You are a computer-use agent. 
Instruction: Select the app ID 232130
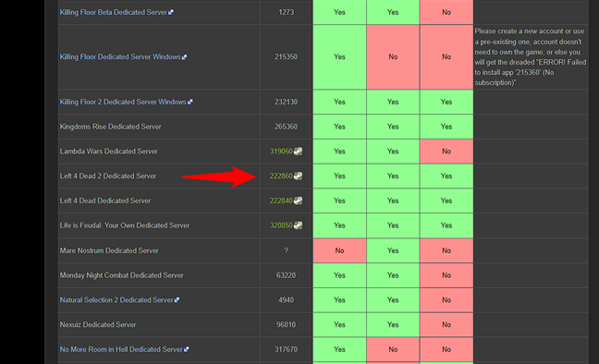(x=287, y=102)
